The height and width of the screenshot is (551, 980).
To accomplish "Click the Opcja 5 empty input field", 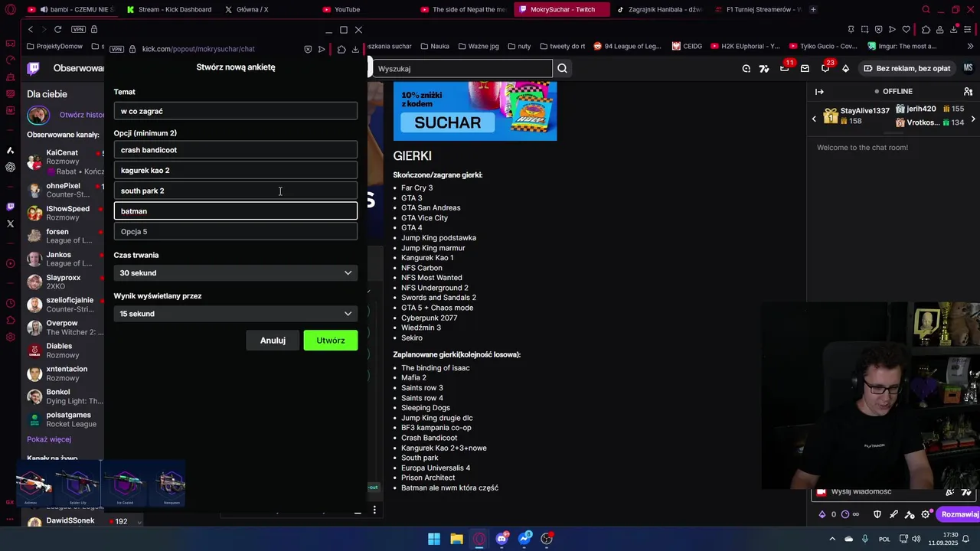I will pos(236,232).
